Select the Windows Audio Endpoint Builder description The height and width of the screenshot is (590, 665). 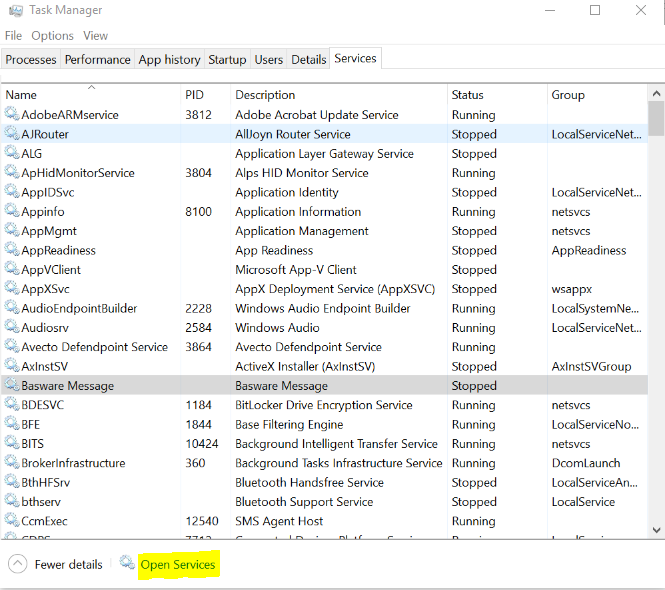323,308
